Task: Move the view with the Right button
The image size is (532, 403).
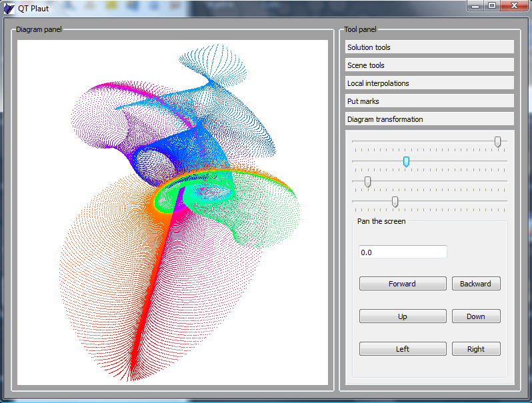Action: point(476,349)
